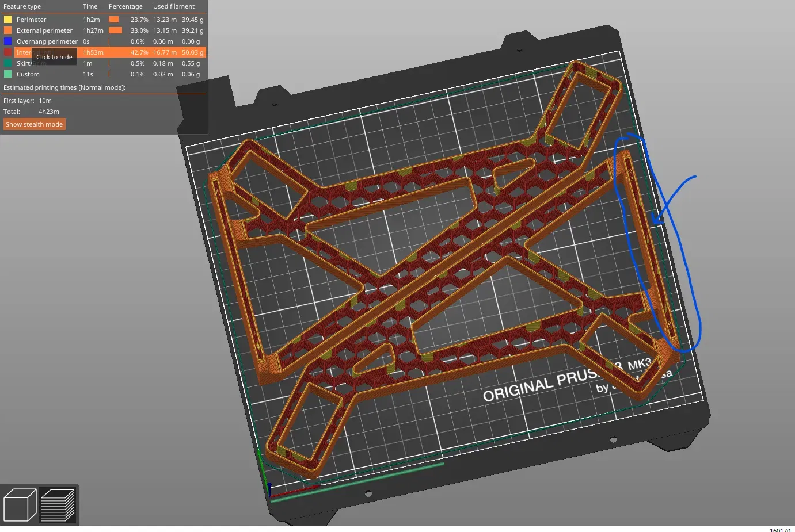Click the light green Custom color swatch
The height and width of the screenshot is (532, 795).
tap(8, 74)
